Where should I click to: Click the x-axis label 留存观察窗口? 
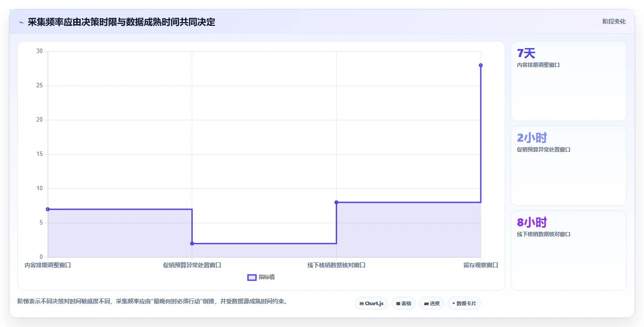click(x=481, y=265)
